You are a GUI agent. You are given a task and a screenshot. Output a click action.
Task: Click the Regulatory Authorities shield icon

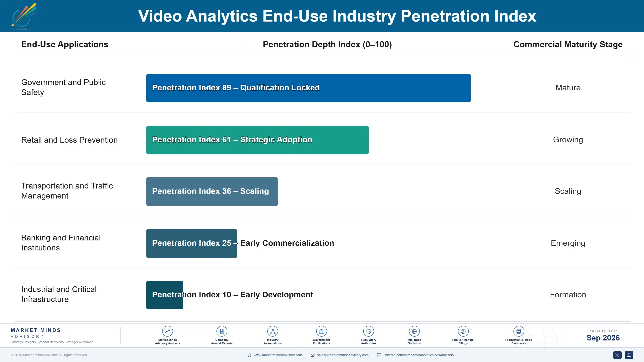pos(368,331)
